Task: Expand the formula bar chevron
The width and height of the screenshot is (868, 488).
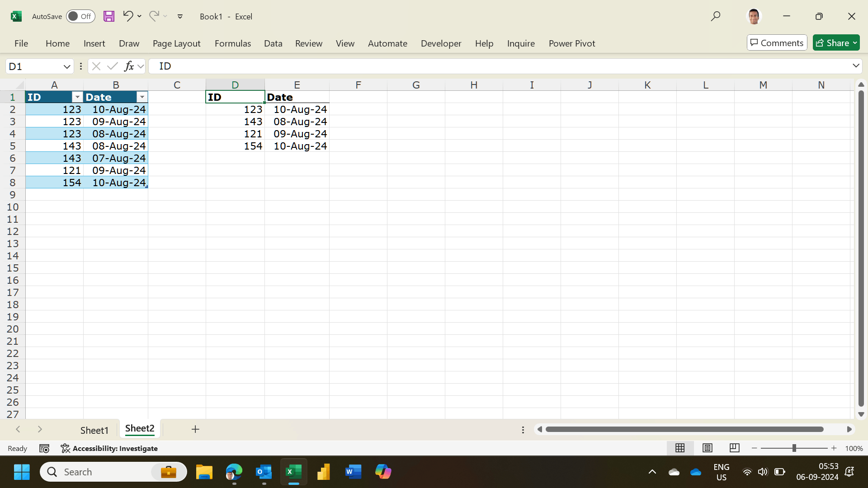Action: pos(855,66)
